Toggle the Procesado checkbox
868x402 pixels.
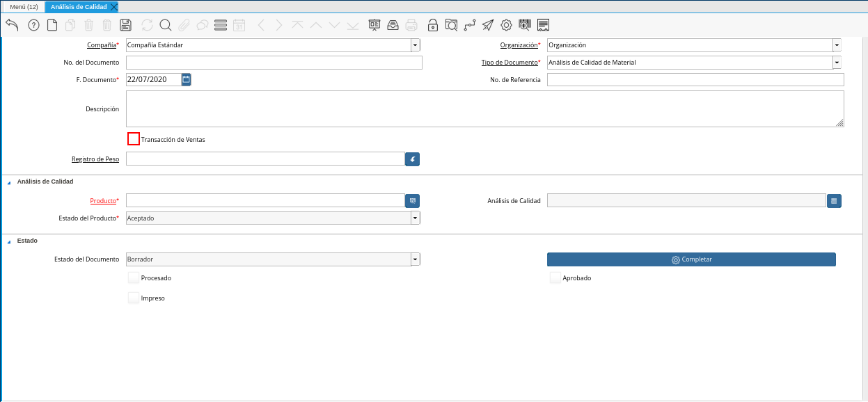134,278
